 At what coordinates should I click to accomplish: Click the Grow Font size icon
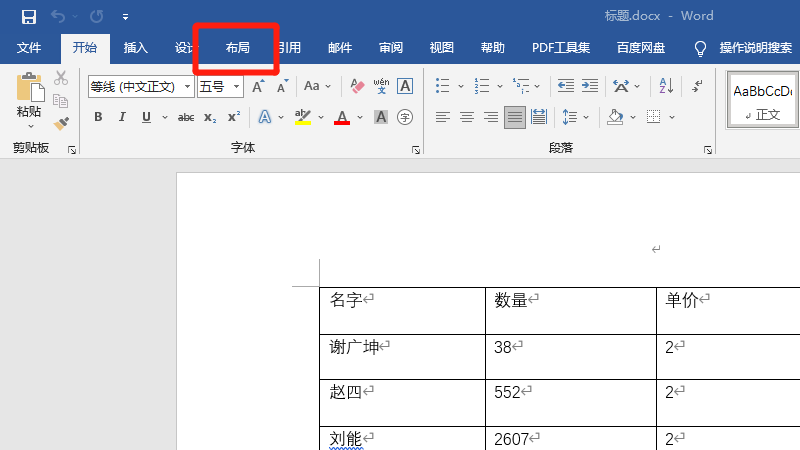coord(258,87)
